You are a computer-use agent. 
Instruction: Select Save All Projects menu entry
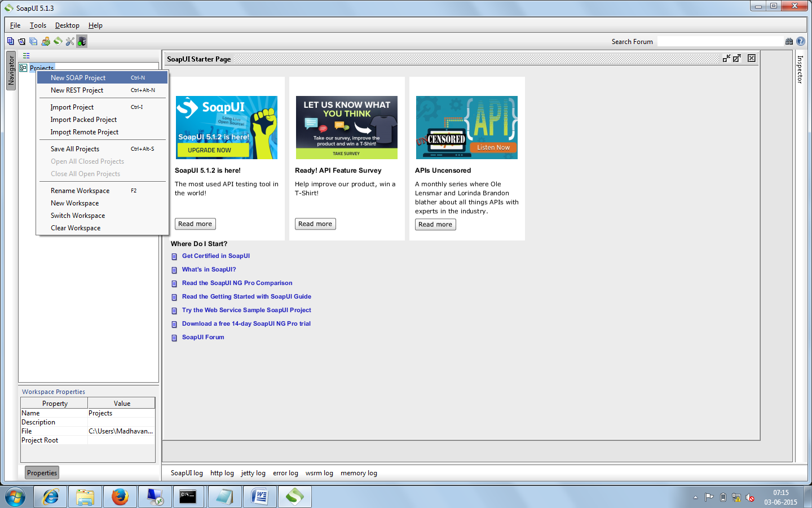102,149
